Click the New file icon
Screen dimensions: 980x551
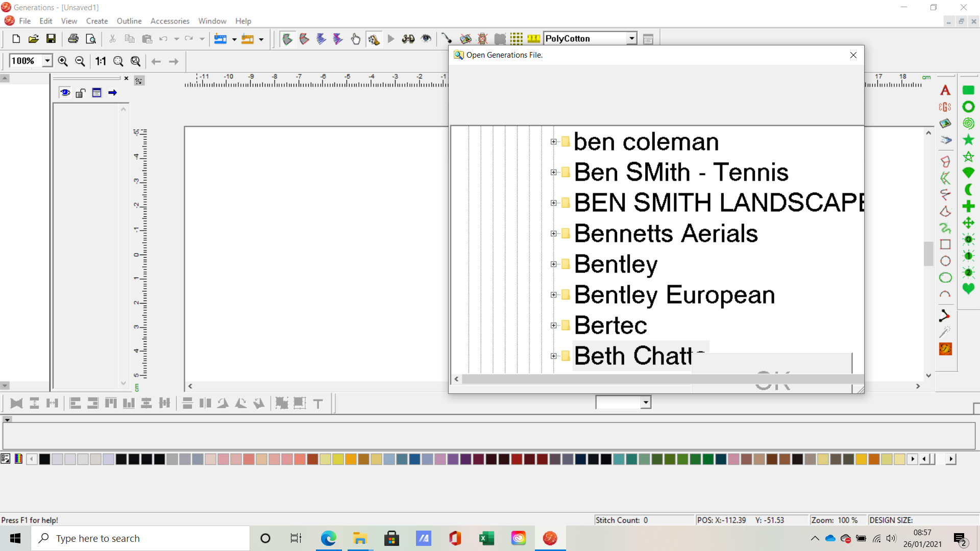pos(16,39)
